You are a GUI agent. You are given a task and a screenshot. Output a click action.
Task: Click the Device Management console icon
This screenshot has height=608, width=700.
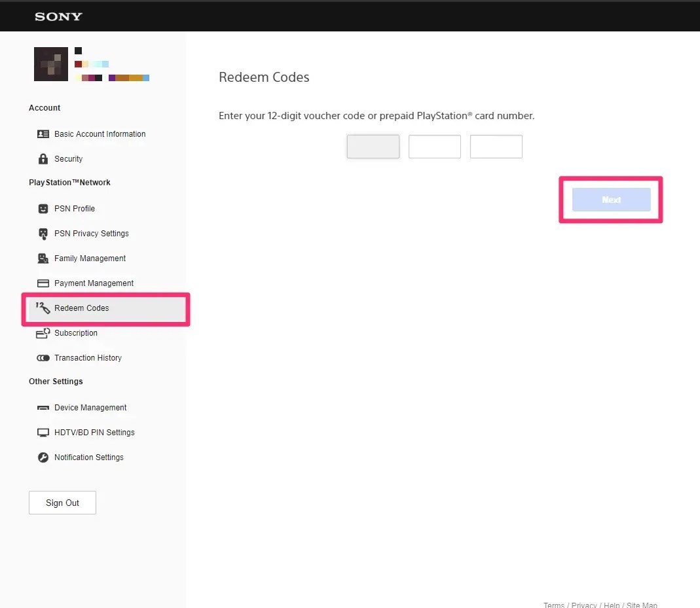[43, 408]
